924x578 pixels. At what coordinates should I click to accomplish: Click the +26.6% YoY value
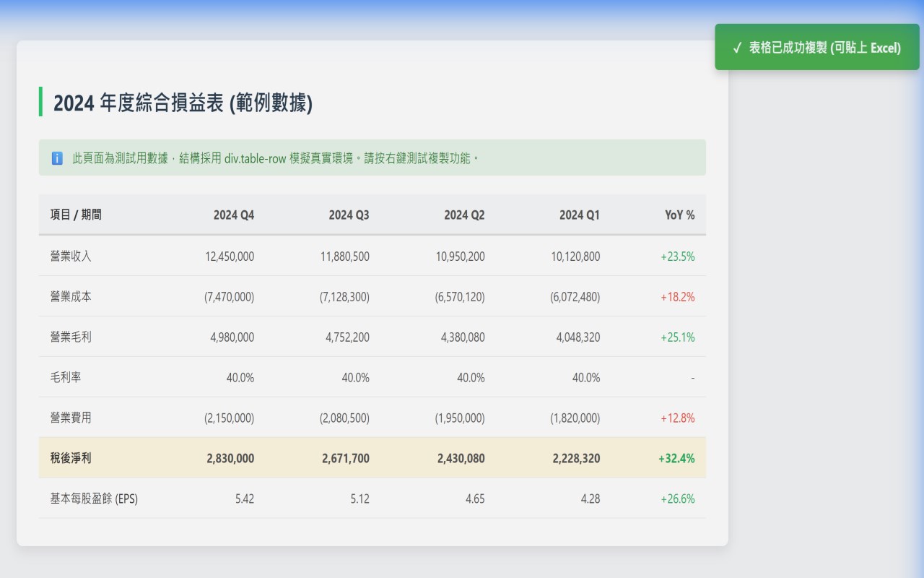coord(678,499)
